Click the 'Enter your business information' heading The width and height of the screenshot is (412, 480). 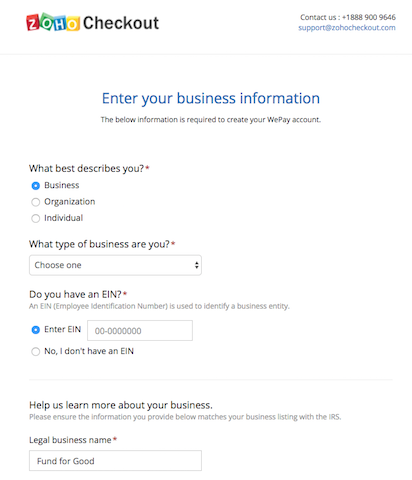(211, 98)
